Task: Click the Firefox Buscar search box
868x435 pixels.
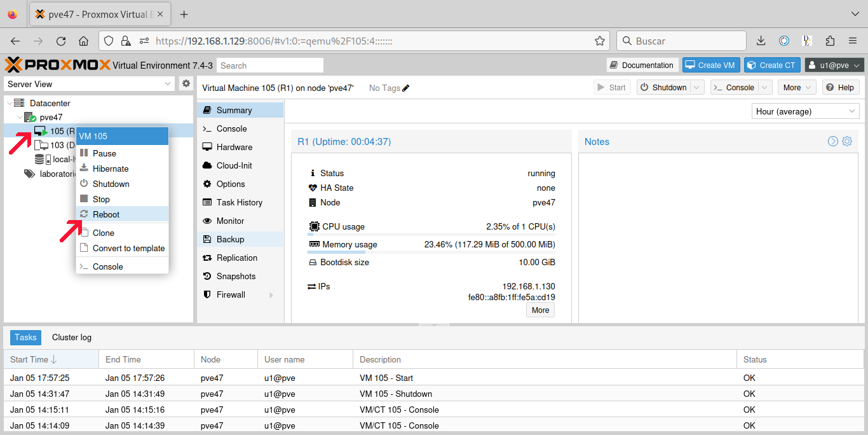Action: (x=681, y=41)
